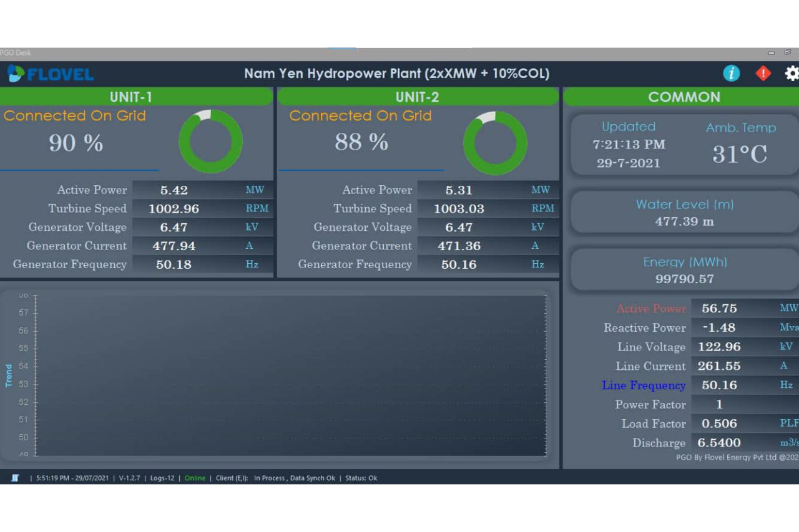Viewport: 799px width, 532px height.
Task: Click the Energy (MWh) panel
Action: click(684, 271)
